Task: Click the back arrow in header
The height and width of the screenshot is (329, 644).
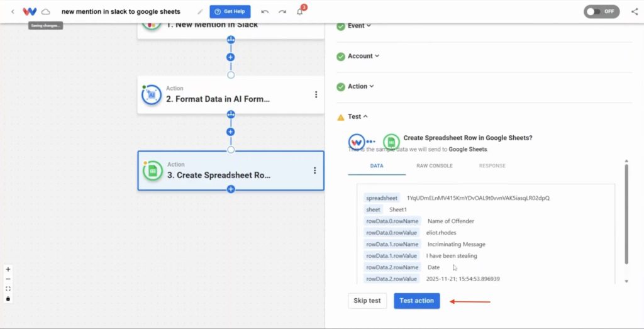Action: click(13, 11)
